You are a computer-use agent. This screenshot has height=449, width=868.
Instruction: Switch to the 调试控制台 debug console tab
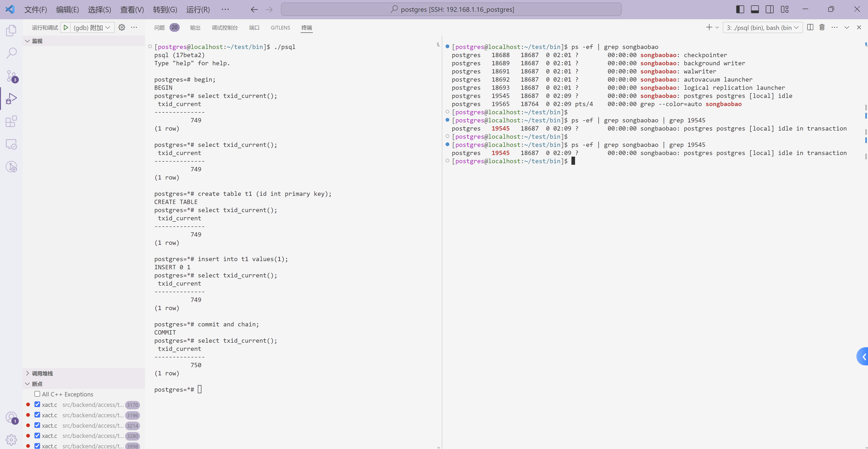pos(225,28)
